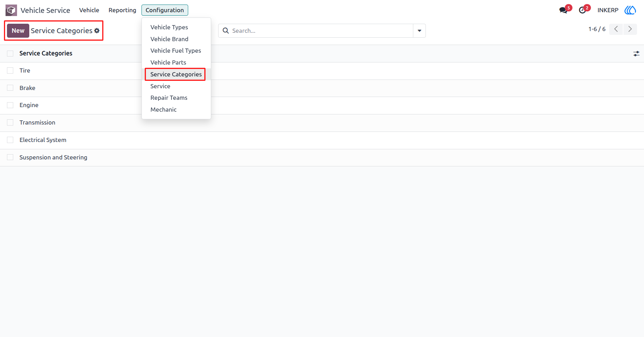This screenshot has width=644, height=337.
Task: Open the Reporting menu
Action: click(x=122, y=10)
